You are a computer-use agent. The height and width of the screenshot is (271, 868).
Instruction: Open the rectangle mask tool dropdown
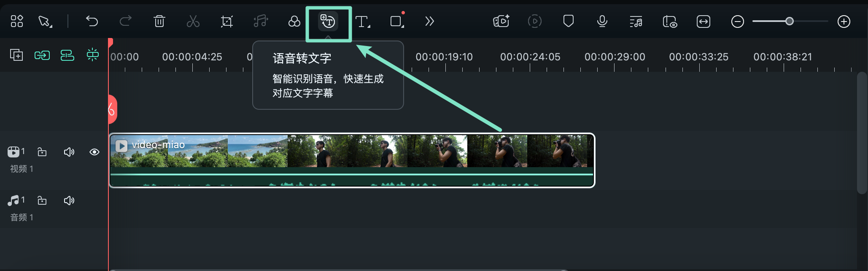397,21
